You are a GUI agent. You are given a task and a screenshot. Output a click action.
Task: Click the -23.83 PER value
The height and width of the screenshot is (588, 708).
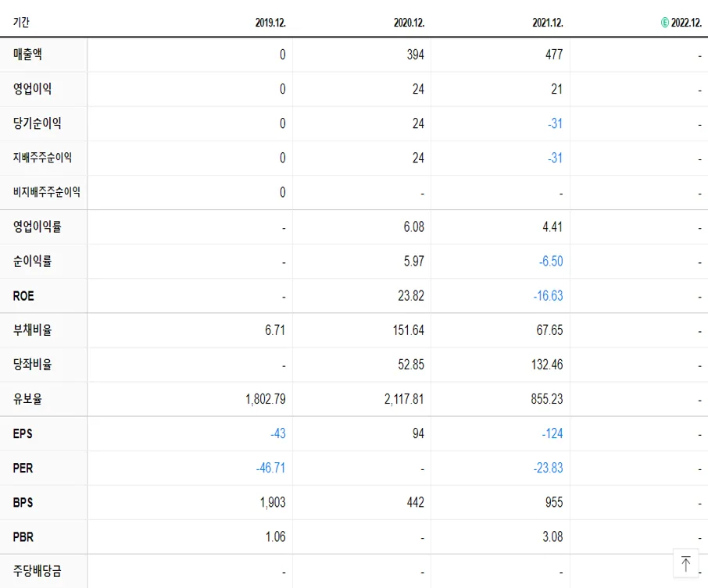click(548, 468)
